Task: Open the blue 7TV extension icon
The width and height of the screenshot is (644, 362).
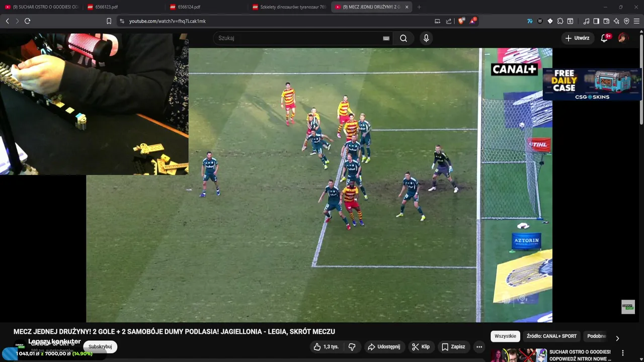Action: coord(530,21)
